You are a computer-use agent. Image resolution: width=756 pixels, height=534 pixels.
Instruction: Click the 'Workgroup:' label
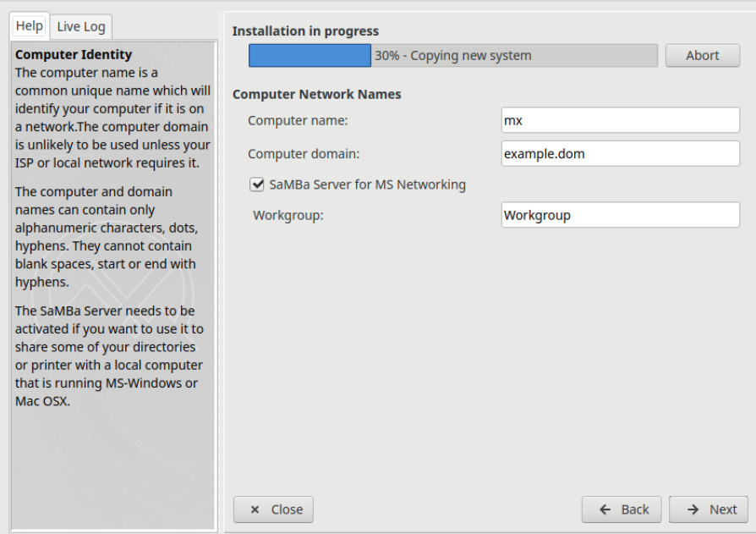point(288,215)
